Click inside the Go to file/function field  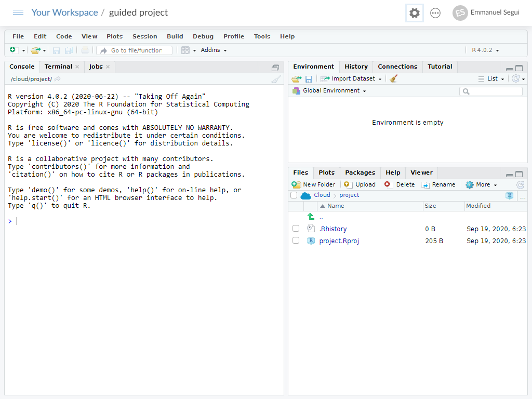[x=135, y=50]
